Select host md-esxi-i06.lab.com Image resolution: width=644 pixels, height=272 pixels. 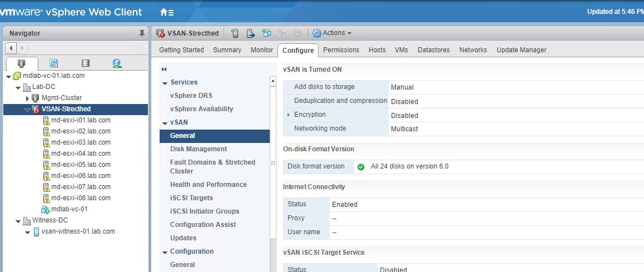81,175
